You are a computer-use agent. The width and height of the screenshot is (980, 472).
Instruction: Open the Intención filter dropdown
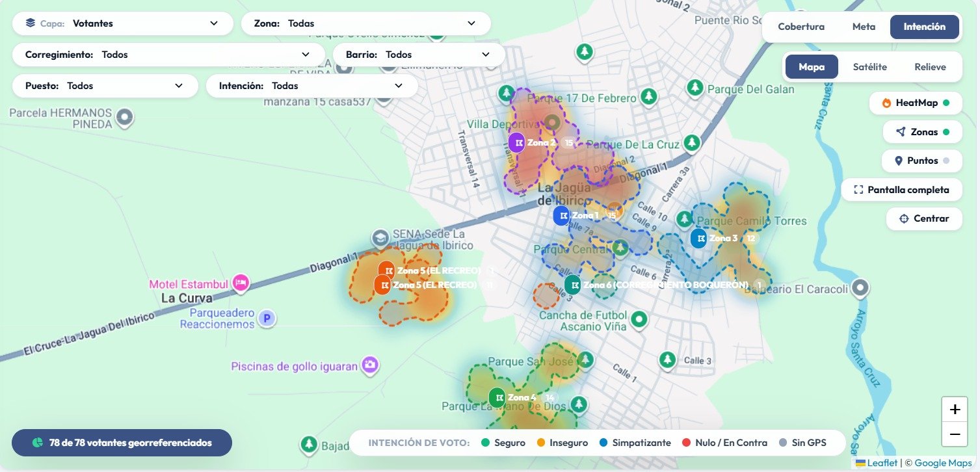[312, 86]
